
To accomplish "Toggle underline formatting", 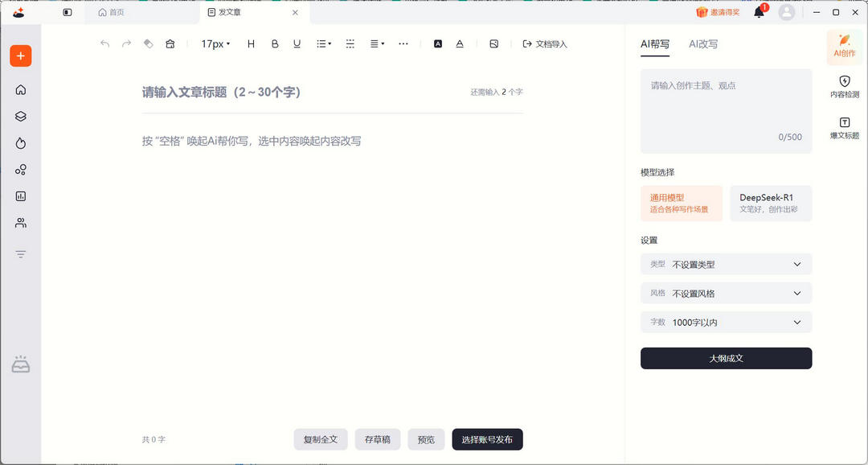I will [297, 44].
